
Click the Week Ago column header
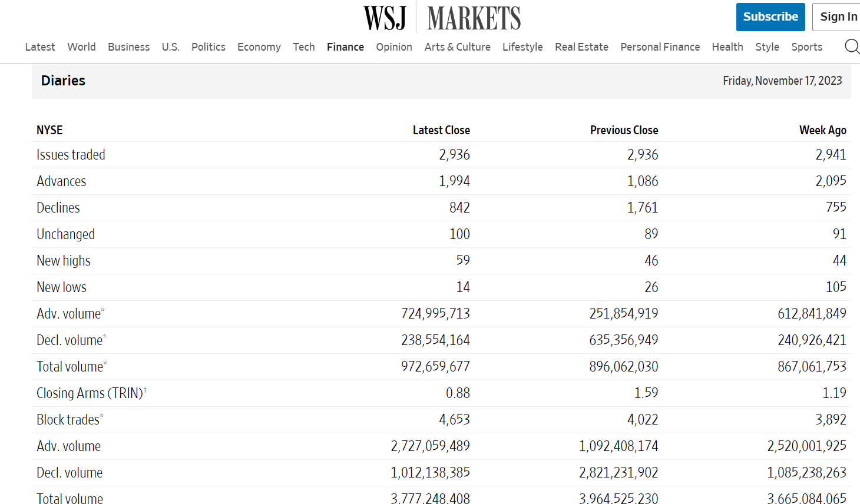coord(822,130)
